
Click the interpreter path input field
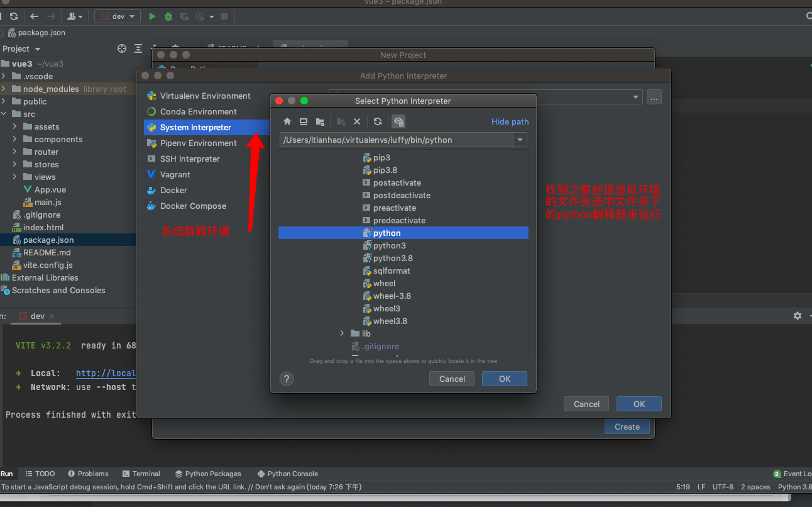click(x=397, y=140)
